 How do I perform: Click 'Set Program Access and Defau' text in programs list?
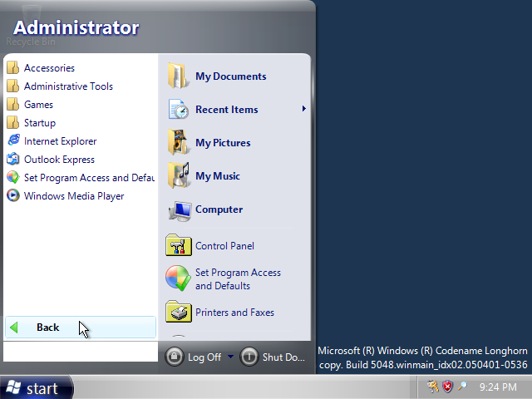[89, 178]
